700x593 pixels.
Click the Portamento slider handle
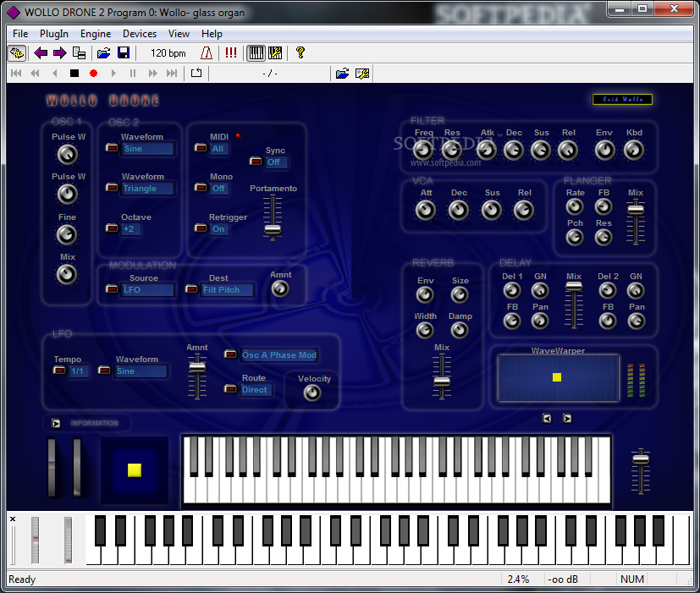click(x=273, y=229)
